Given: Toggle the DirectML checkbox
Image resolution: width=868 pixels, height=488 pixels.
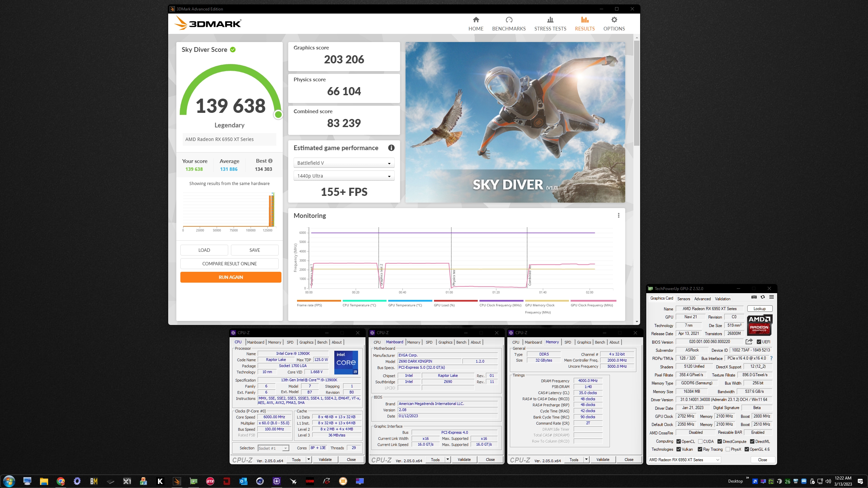Looking at the screenshot, I should click(x=752, y=442).
